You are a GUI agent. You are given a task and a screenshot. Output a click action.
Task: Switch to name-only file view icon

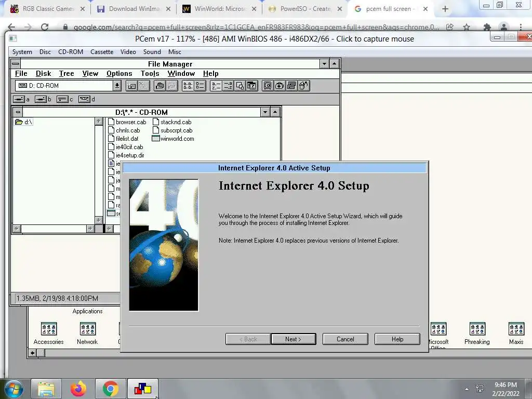pyautogui.click(x=188, y=86)
